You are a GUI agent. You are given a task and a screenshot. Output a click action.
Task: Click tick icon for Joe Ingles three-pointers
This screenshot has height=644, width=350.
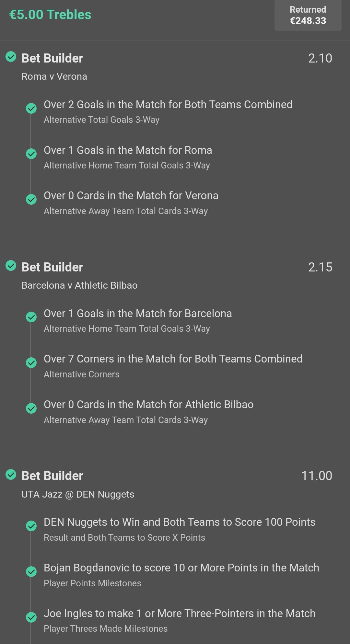(31, 617)
